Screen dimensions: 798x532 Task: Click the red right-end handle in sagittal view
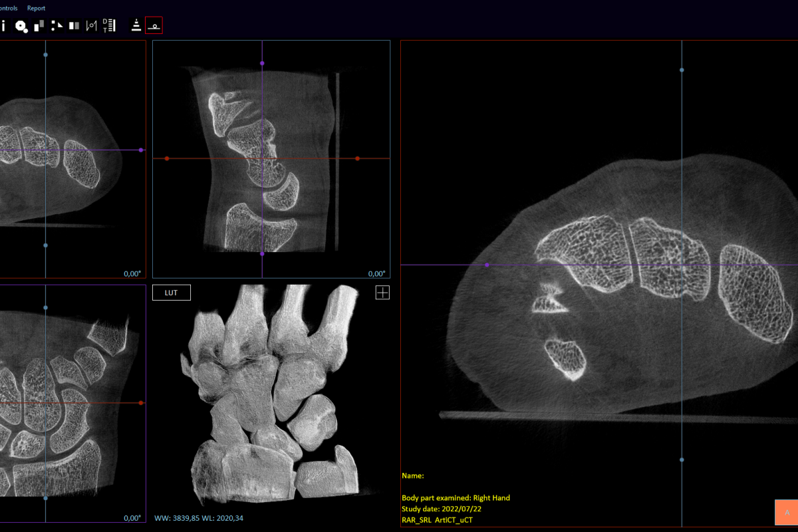(357, 158)
